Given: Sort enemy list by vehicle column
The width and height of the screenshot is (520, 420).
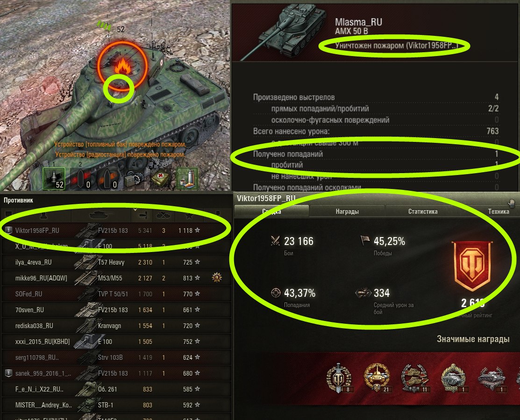Looking at the screenshot, I should pos(101,216).
